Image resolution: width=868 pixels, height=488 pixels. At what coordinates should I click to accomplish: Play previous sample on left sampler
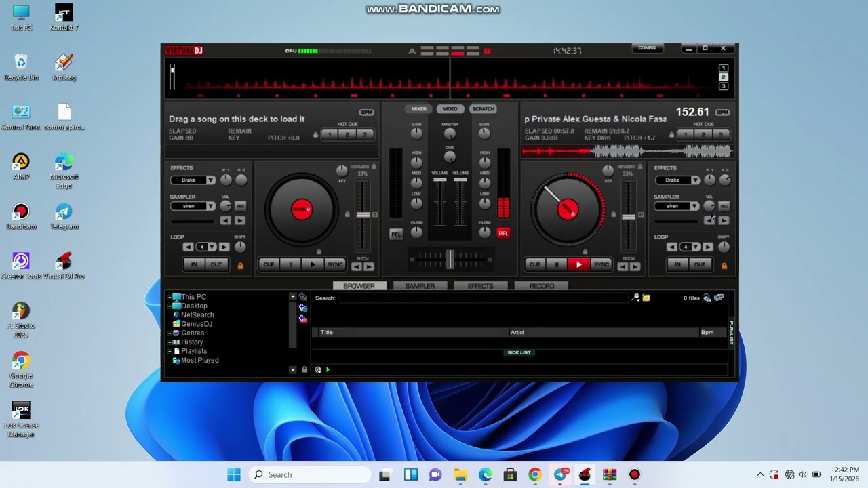click(x=225, y=220)
